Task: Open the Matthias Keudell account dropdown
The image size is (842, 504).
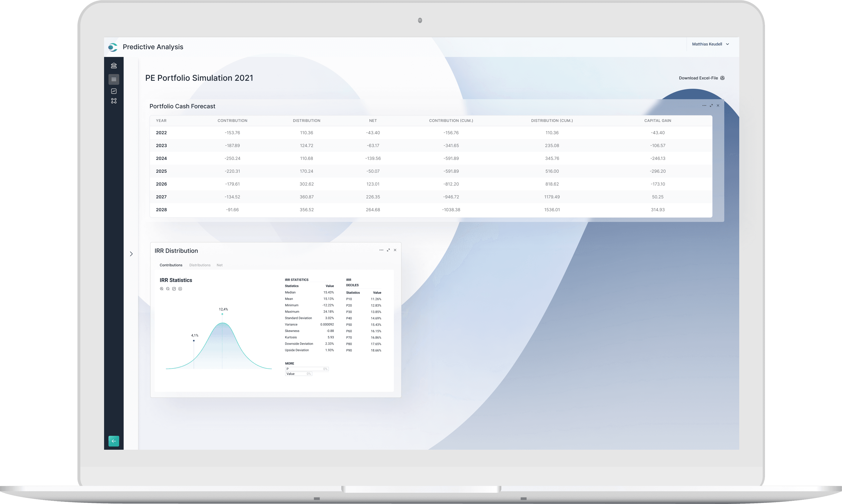Action: [710, 44]
